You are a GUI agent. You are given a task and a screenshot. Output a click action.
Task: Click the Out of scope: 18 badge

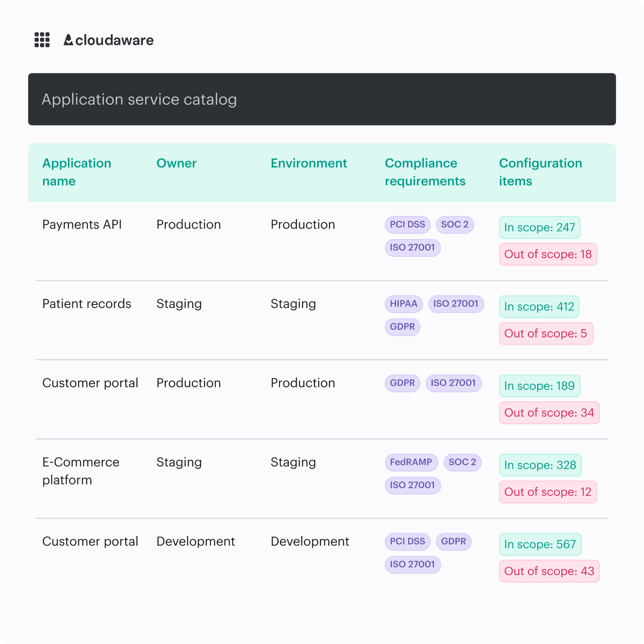pyautogui.click(x=548, y=254)
